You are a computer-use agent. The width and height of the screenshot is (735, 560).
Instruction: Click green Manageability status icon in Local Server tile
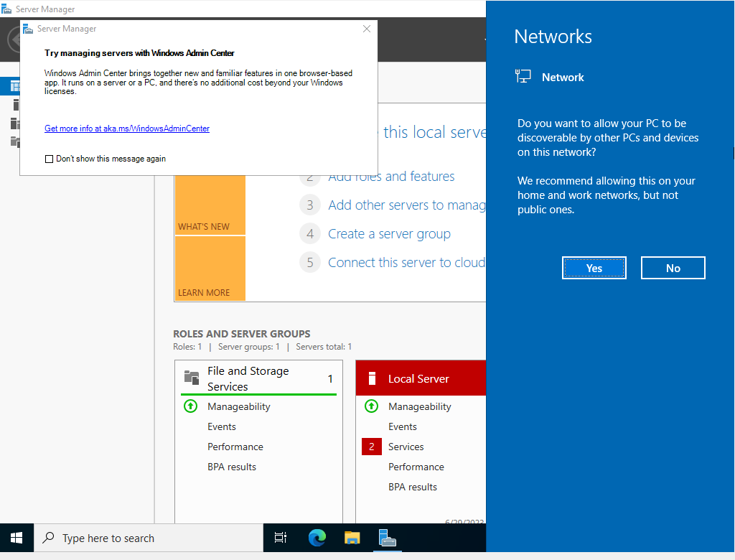[x=371, y=406]
